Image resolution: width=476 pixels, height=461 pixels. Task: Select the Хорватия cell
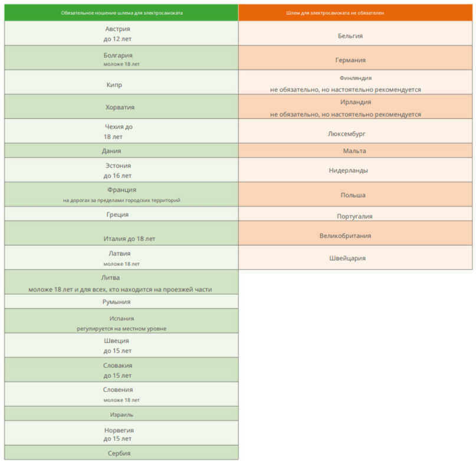(122, 107)
